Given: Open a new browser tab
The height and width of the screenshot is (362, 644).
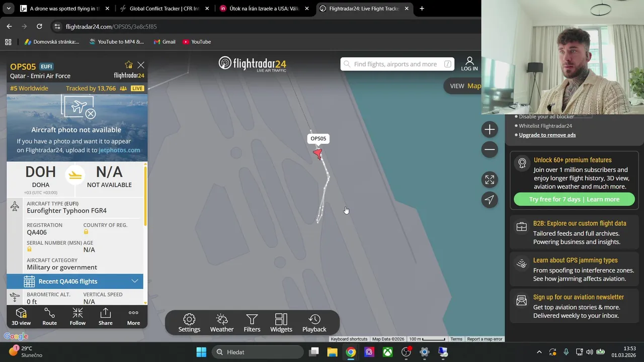Looking at the screenshot, I should 422,9.
